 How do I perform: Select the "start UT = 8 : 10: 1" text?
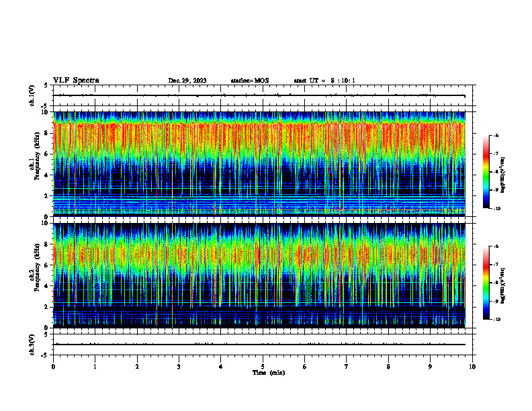(x=324, y=81)
